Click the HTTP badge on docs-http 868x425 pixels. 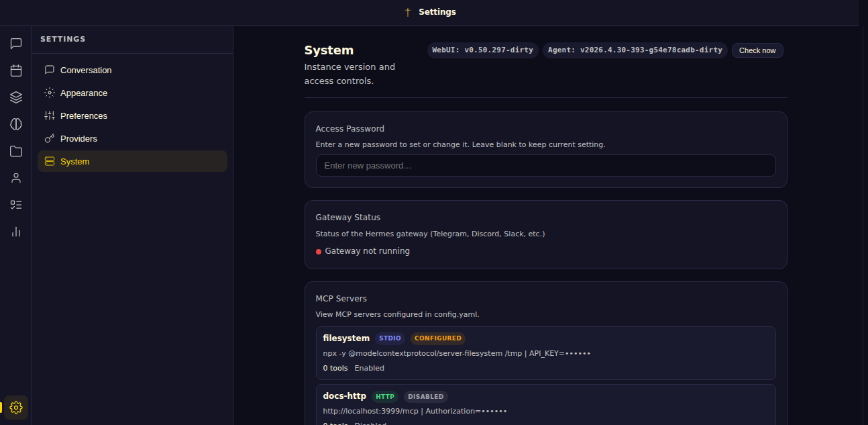[x=385, y=396]
